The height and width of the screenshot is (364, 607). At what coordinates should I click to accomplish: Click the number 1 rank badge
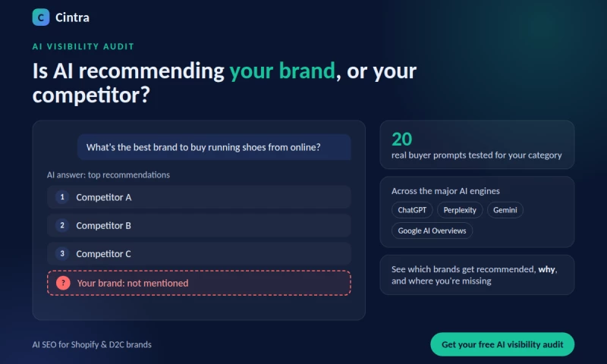pyautogui.click(x=62, y=197)
